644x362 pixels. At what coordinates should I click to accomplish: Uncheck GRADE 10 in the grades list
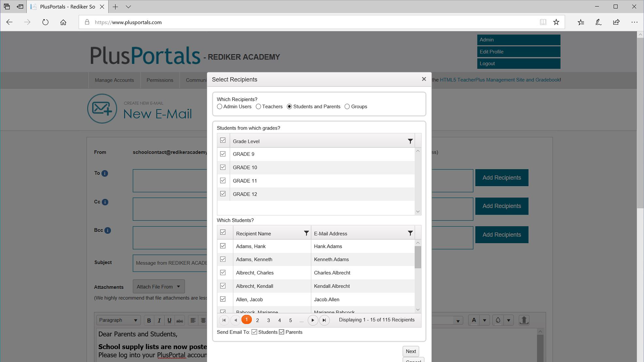(x=223, y=167)
